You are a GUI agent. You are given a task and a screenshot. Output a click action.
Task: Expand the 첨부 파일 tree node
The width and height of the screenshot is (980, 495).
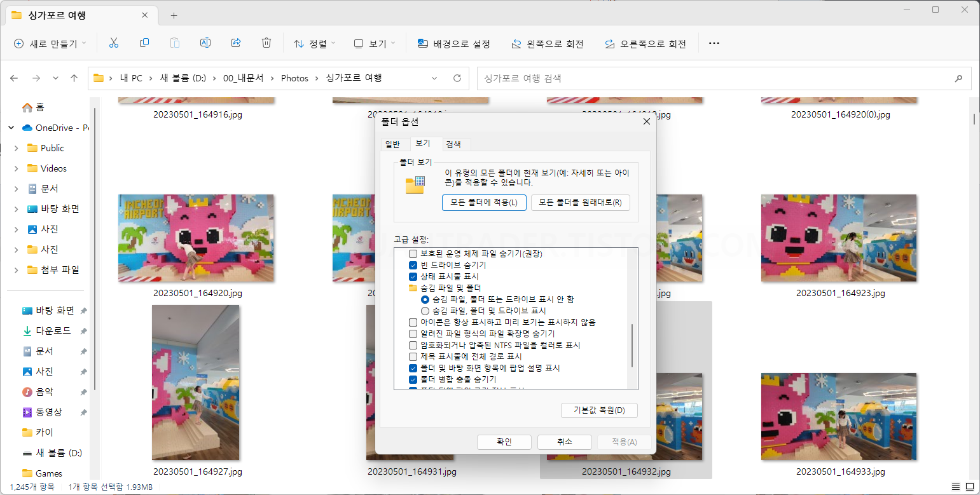(16, 270)
